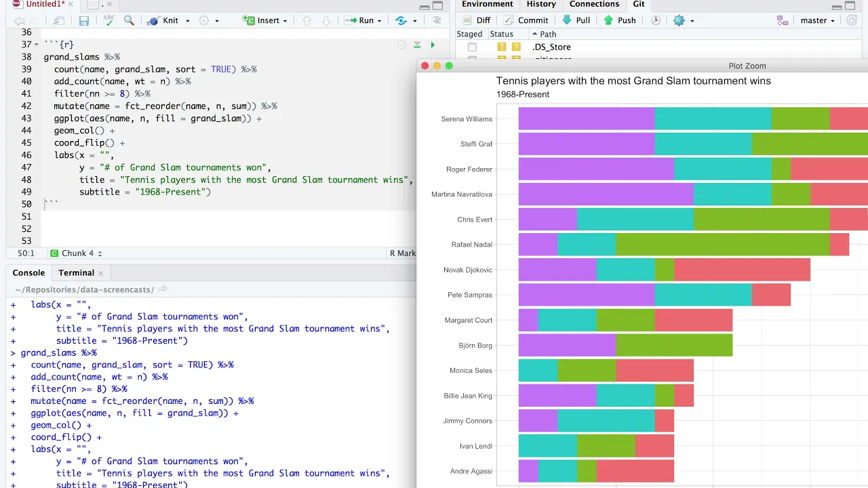This screenshot has height=488, width=868.
Task: Close the Terminal tab
Action: pyautogui.click(x=101, y=273)
